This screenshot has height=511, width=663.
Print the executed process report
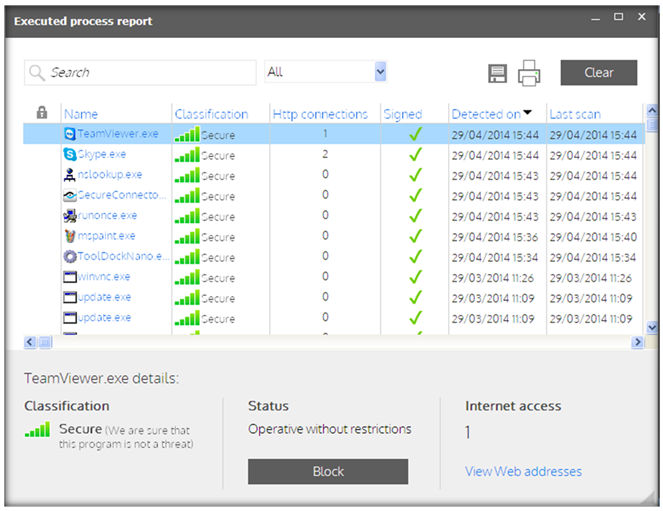point(529,73)
